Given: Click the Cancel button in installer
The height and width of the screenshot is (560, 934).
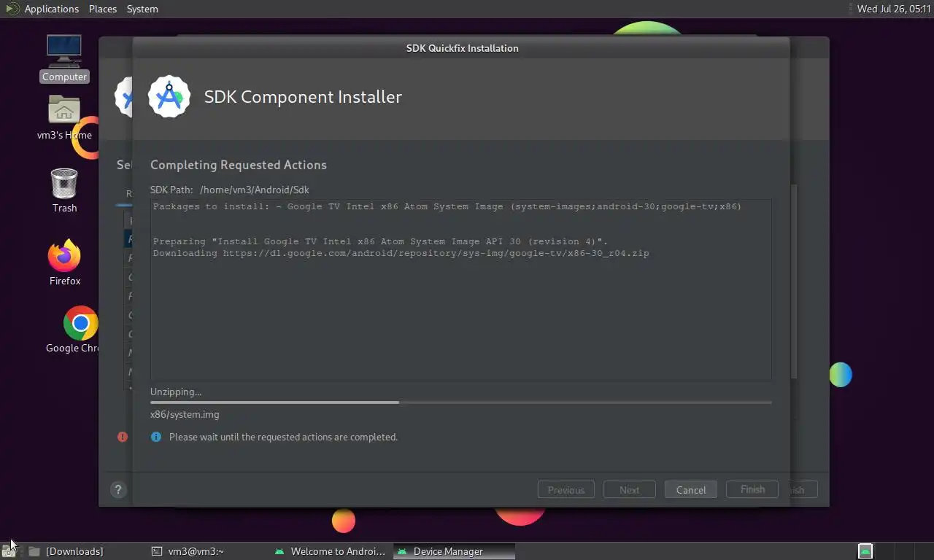Looking at the screenshot, I should pos(691,490).
